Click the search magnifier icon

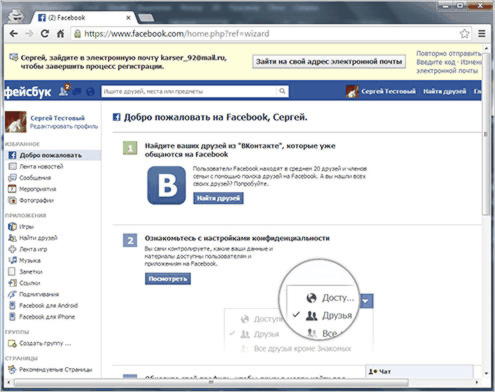click(282, 91)
